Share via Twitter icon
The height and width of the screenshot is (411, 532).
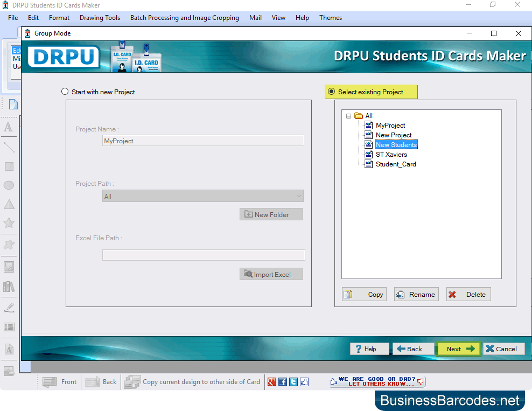click(x=293, y=382)
